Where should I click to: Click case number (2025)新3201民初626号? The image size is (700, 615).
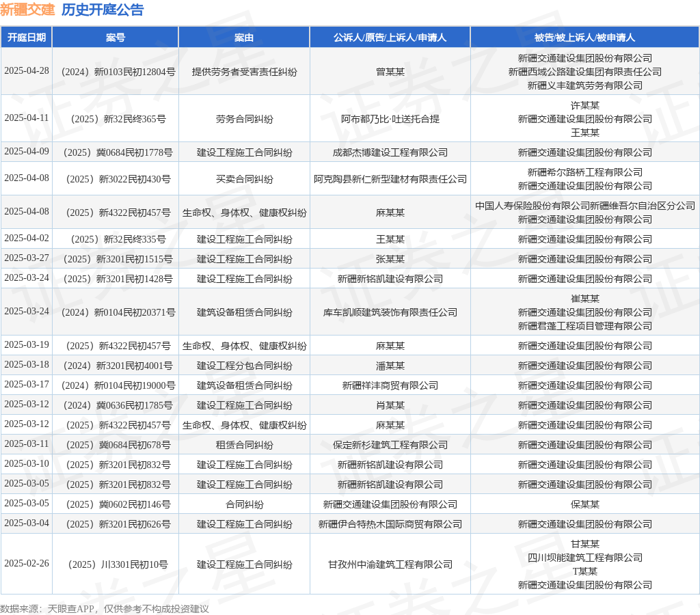pyautogui.click(x=118, y=524)
